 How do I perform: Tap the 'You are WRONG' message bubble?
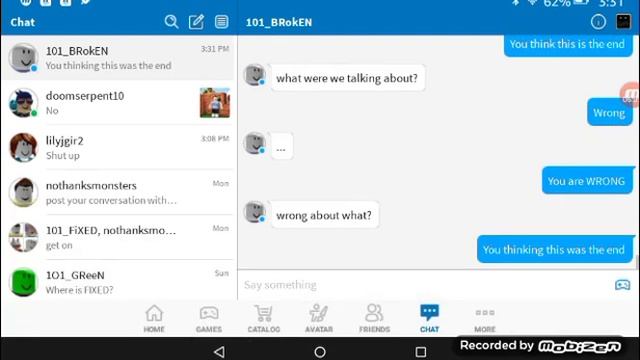tap(587, 181)
